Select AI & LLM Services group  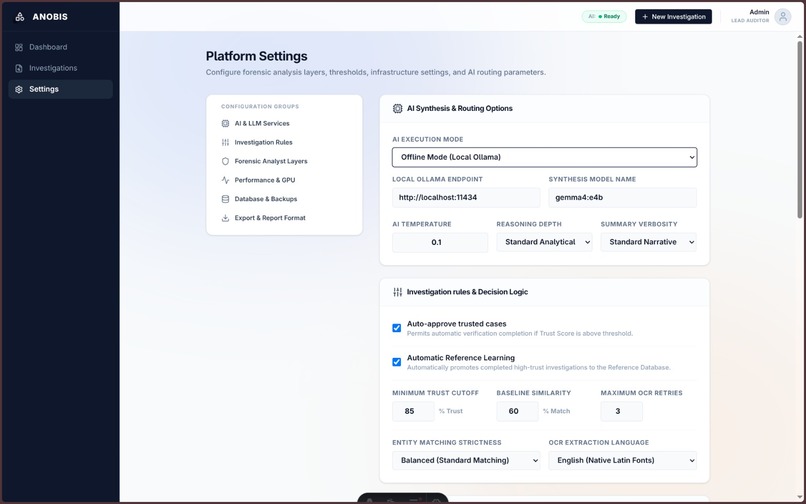point(284,123)
